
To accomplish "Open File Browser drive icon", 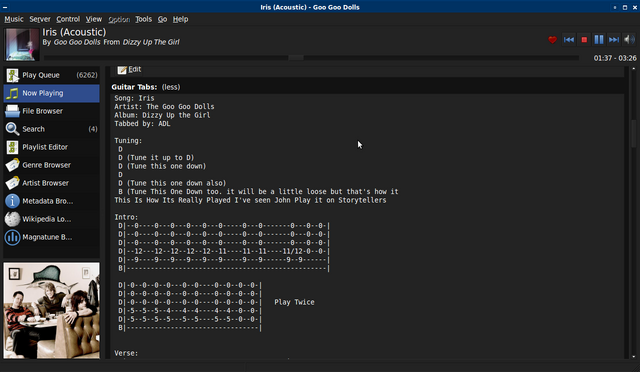I will pyautogui.click(x=12, y=111).
